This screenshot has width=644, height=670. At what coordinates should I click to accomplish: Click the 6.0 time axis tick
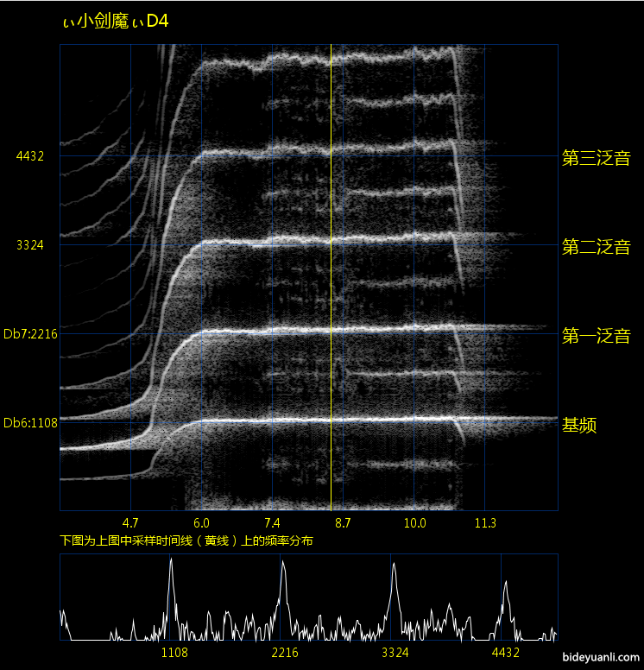tap(201, 523)
